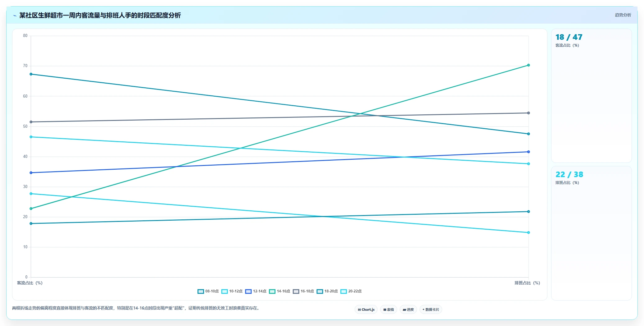Viewport: 644px width, 326px height.
Task: Click the gray 16-18点 point at 排班占比
Action: (x=528, y=113)
